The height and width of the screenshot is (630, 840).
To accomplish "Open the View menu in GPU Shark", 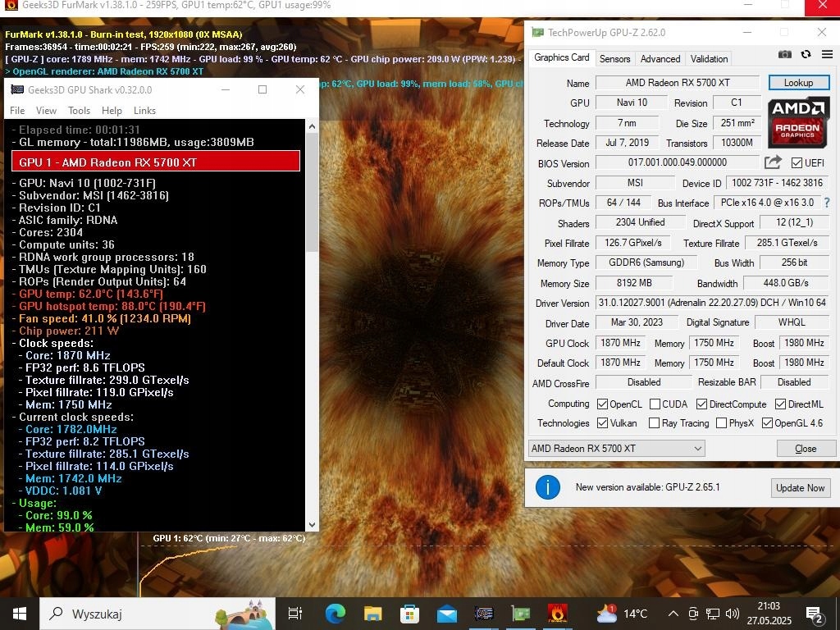I will (46, 111).
